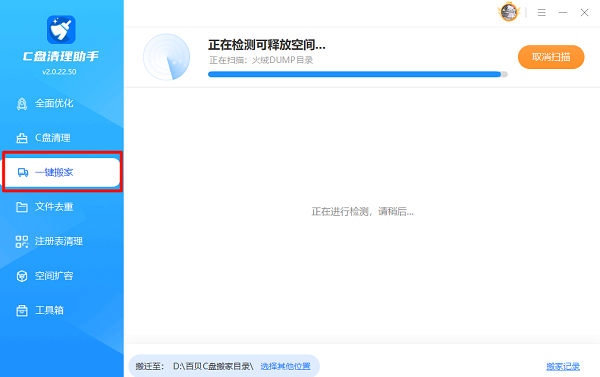
Task: Click the version number v2.0.22.50
Action: click(x=59, y=72)
